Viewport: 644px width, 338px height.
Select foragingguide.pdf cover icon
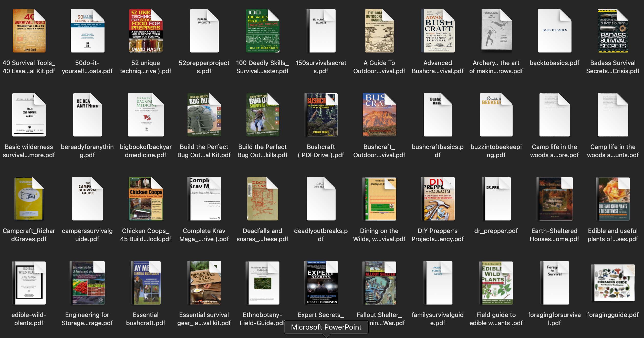point(613,283)
